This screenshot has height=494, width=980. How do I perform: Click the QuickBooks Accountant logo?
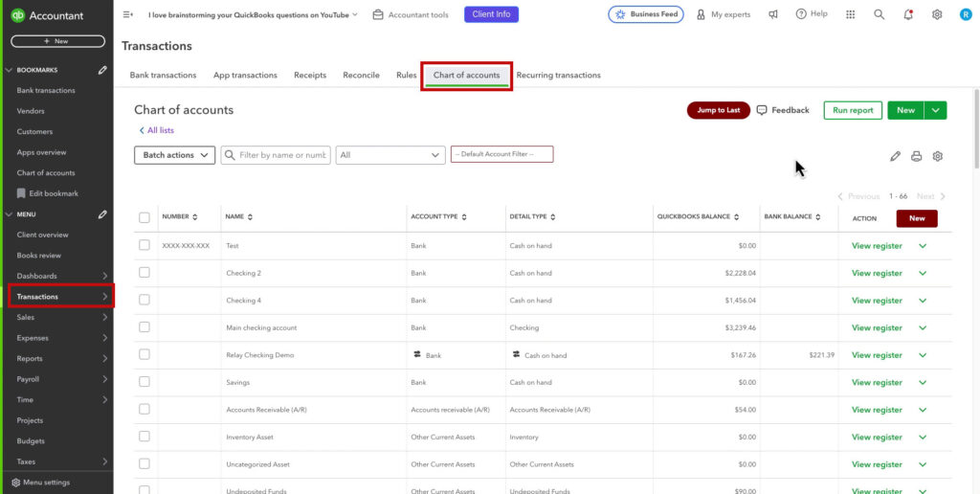(x=47, y=15)
